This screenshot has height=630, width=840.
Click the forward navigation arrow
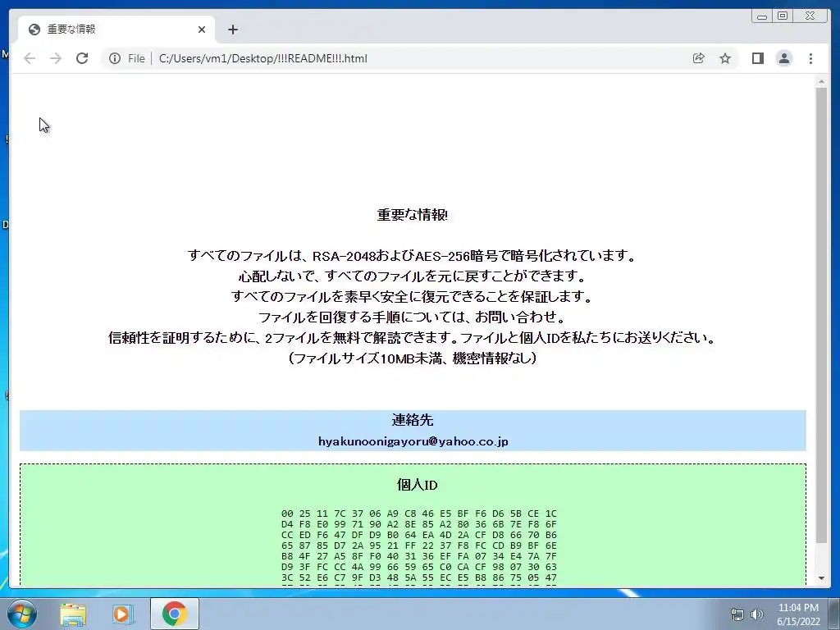click(x=56, y=58)
